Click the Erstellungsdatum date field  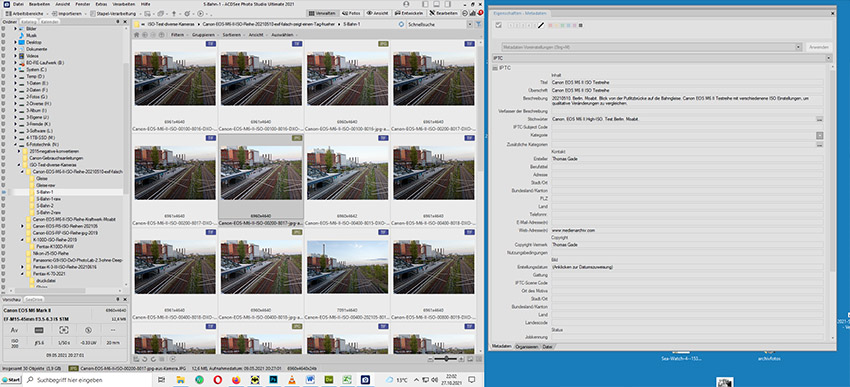[x=687, y=267]
